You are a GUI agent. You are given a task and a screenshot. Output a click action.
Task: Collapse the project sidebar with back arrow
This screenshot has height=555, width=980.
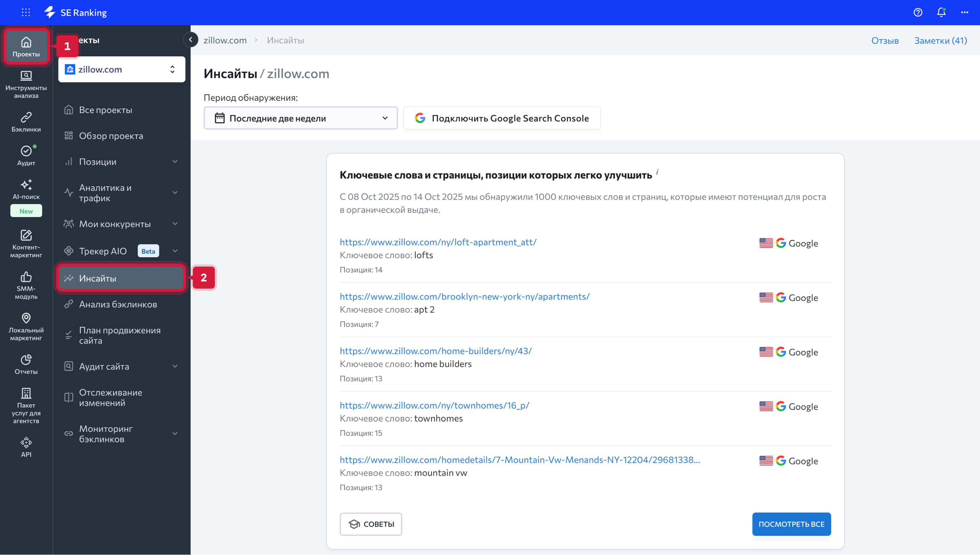click(191, 39)
